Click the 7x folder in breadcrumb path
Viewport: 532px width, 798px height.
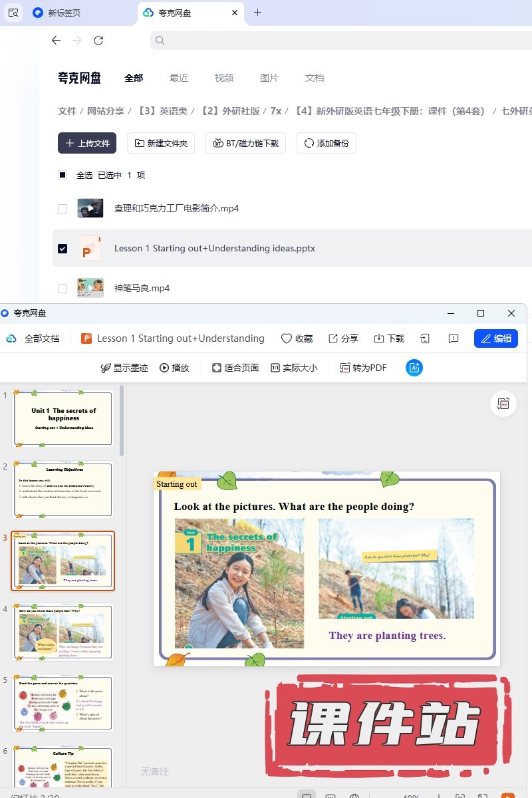coord(275,111)
